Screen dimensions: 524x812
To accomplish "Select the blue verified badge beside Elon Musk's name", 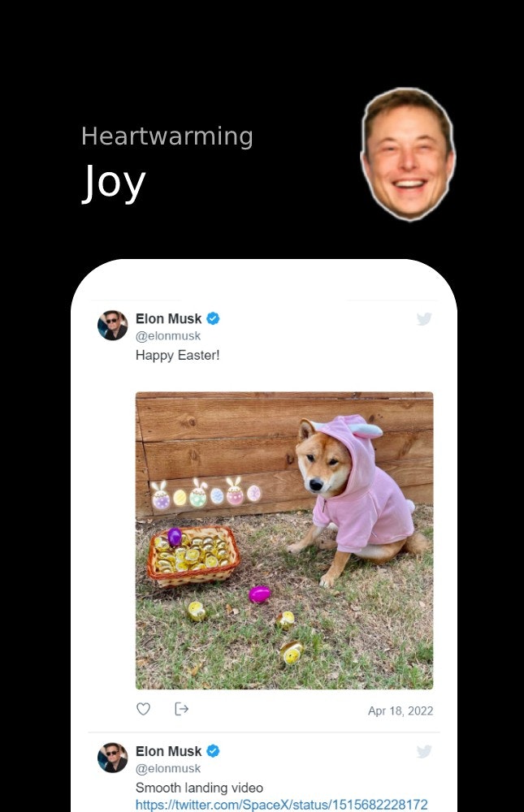I will 211,318.
